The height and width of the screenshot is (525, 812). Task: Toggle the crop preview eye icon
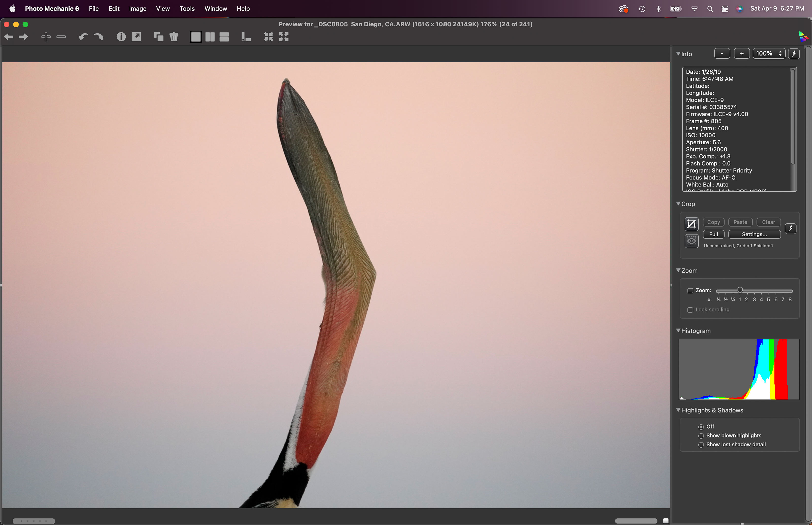click(x=691, y=241)
